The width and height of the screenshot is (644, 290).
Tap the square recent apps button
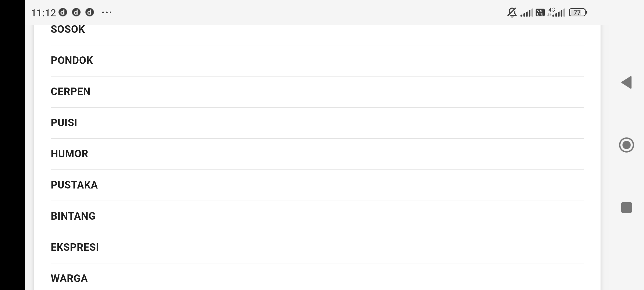[627, 208]
